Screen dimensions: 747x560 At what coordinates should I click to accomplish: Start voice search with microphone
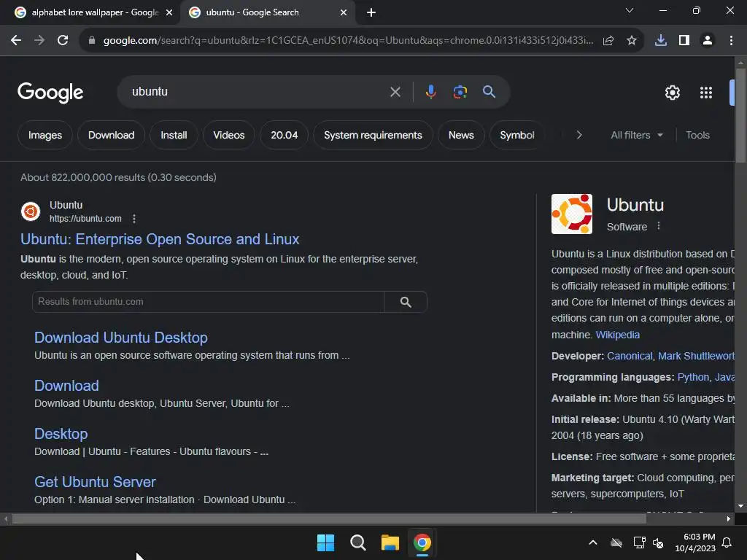[430, 91]
